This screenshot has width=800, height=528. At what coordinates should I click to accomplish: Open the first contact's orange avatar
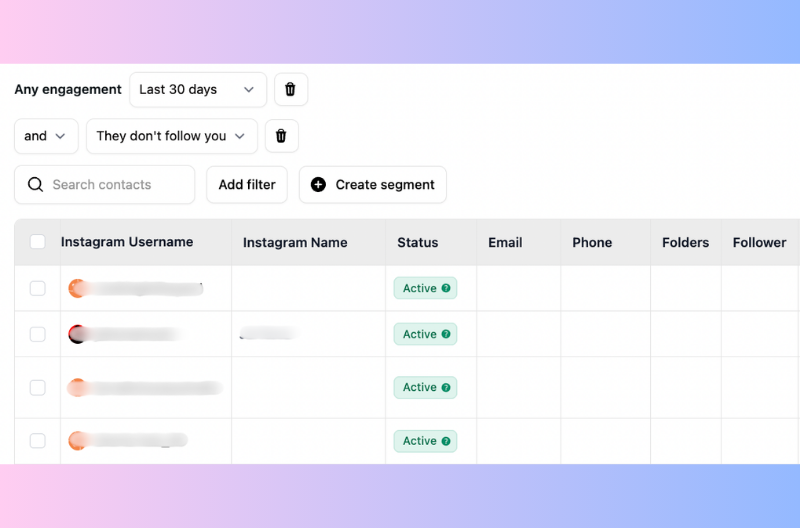pos(77,288)
